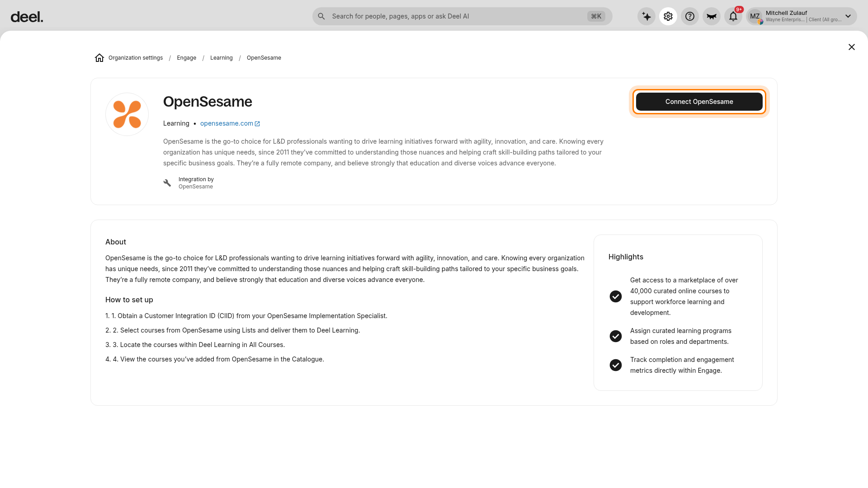Click the 9+ notification badge
The height and width of the screenshot is (488, 868).
pos(739,9)
